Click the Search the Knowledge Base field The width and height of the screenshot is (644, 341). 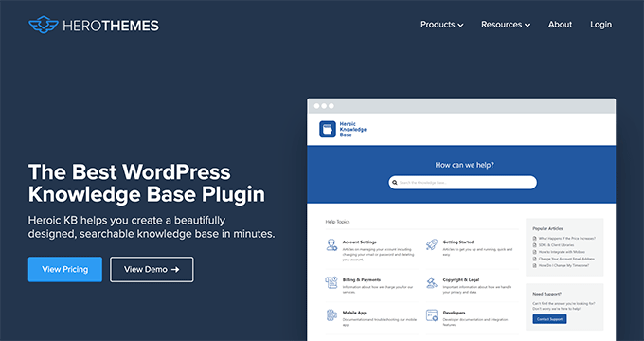pos(462,183)
